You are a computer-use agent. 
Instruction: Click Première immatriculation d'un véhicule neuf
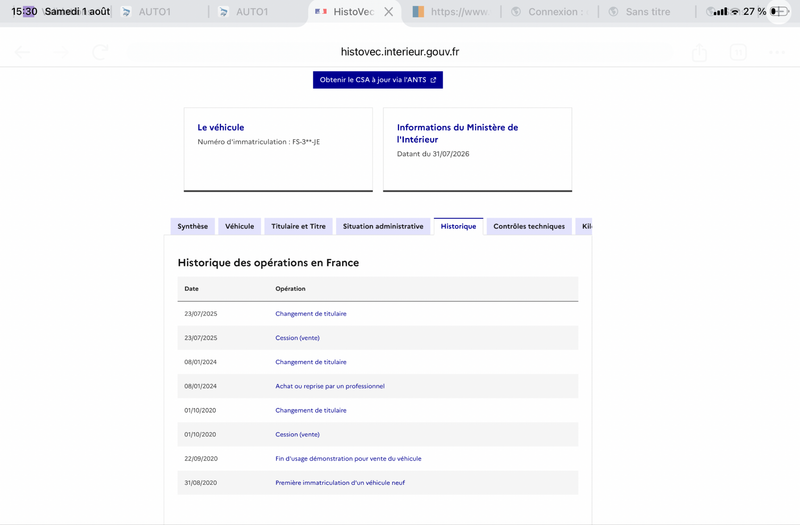coord(340,483)
